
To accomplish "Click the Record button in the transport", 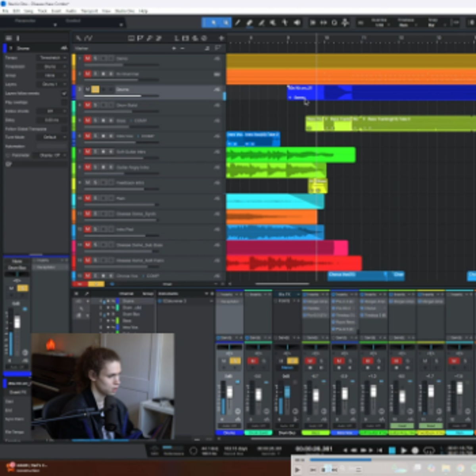I will pyautogui.click(x=415, y=450).
